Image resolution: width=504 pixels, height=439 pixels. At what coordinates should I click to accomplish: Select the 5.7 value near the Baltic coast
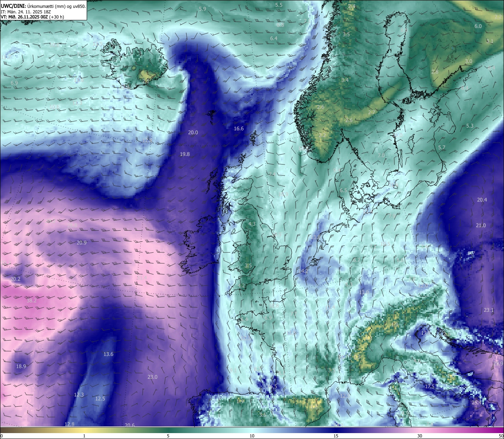pyautogui.click(x=442, y=148)
